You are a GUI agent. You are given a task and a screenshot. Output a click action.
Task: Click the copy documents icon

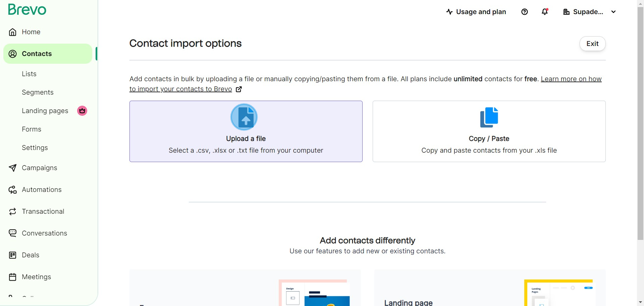tap(489, 117)
